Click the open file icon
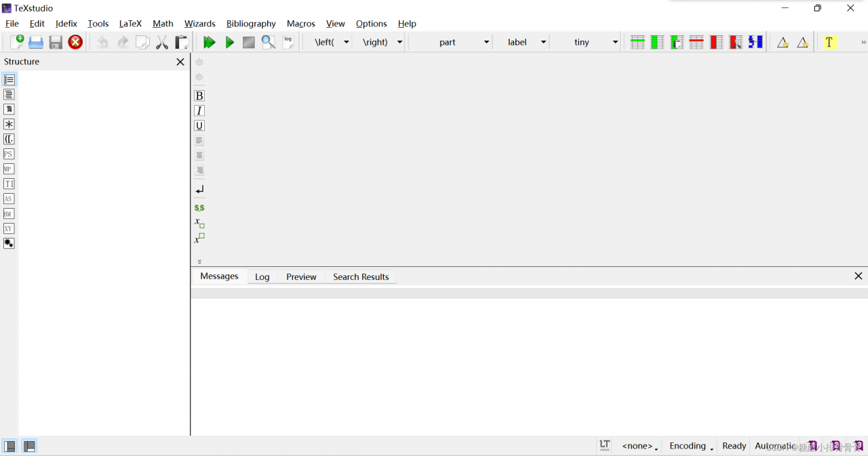868x456 pixels. [x=36, y=42]
